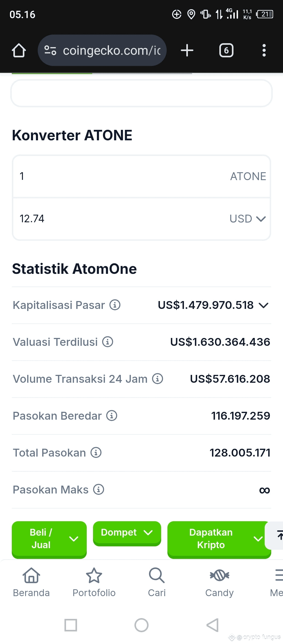The height and width of the screenshot is (644, 283).
Task: Tap the info icon beside Kapitalisasi Pasar
Action: [x=115, y=305]
